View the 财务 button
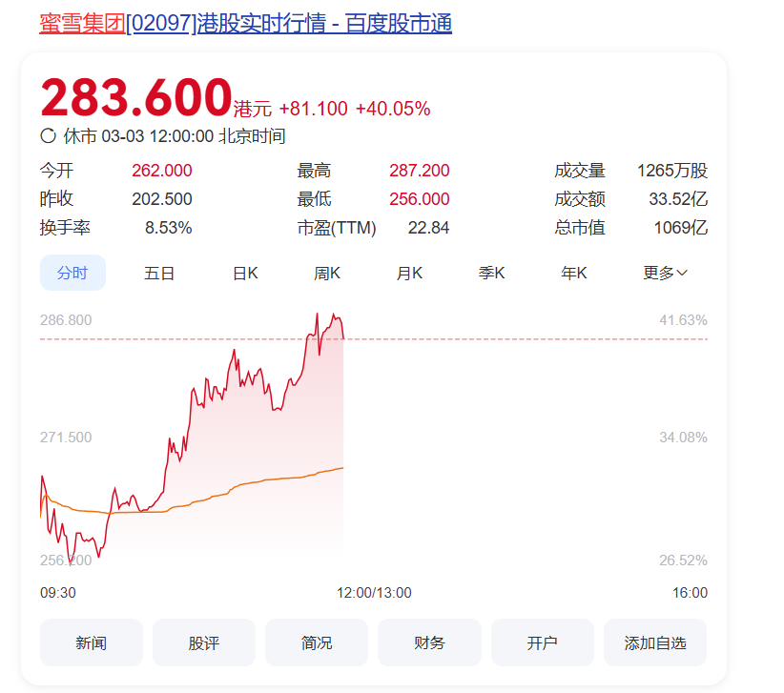The height and width of the screenshot is (693, 784). pos(429,642)
